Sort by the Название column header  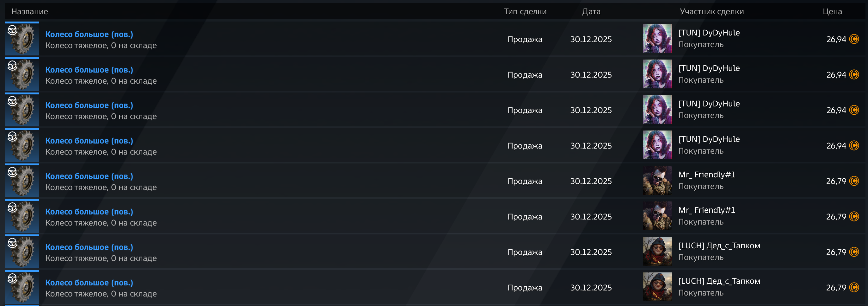tap(30, 11)
